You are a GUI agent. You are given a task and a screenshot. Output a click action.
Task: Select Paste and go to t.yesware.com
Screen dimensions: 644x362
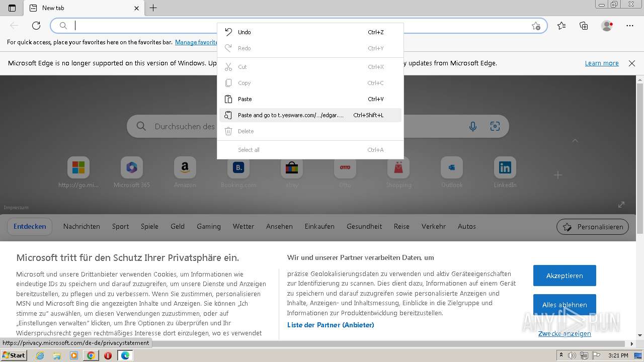(310, 115)
